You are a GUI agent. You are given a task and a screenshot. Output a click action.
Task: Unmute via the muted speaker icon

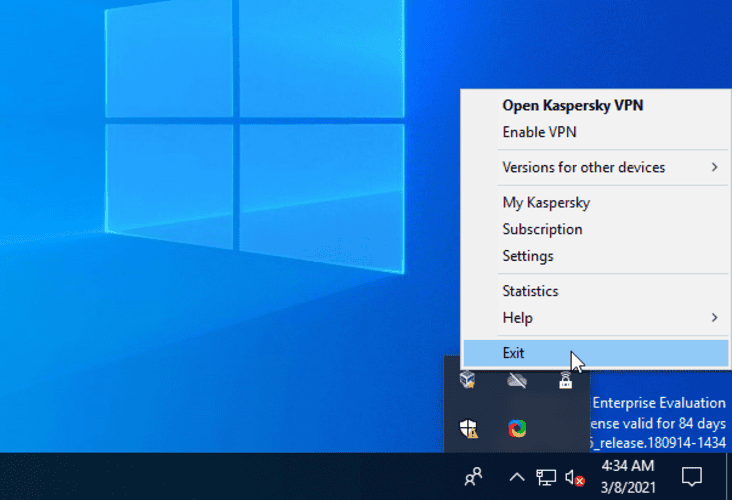575,478
